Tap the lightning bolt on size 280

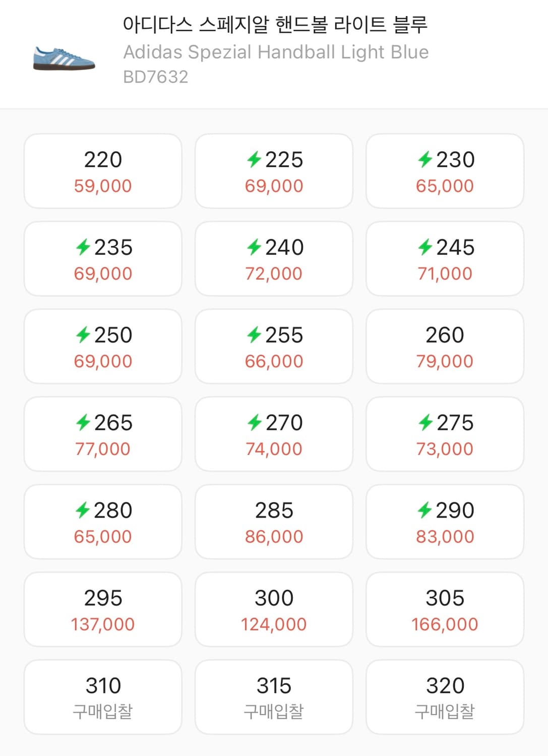[x=83, y=511]
